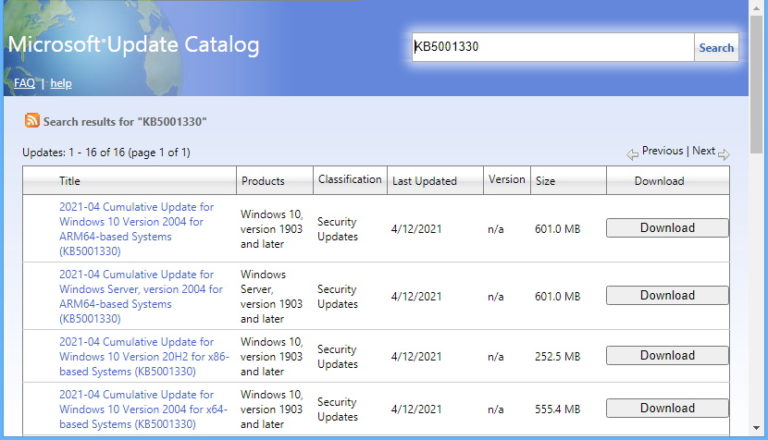Click the 'Updates: 1 - 16 of 16' text
The width and height of the screenshot is (768, 440).
pos(106,152)
